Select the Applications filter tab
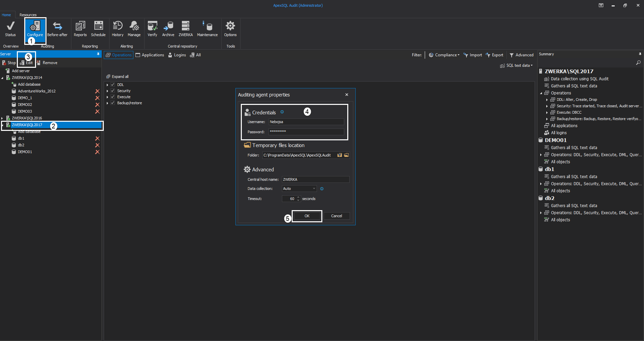 click(150, 55)
